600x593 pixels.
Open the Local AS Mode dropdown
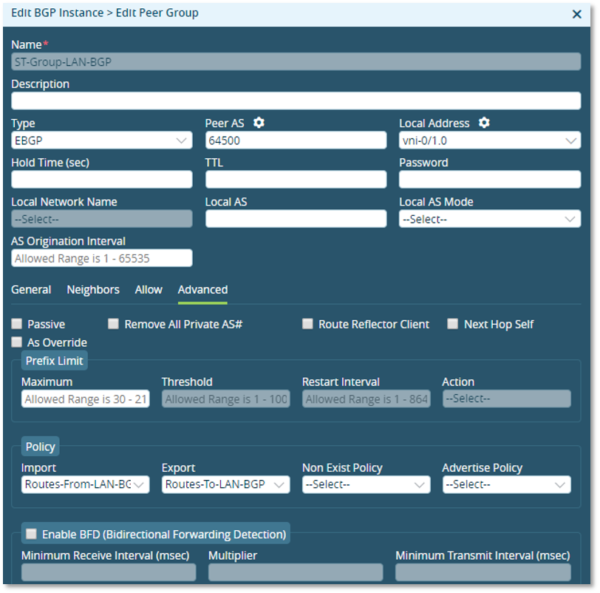[489, 219]
